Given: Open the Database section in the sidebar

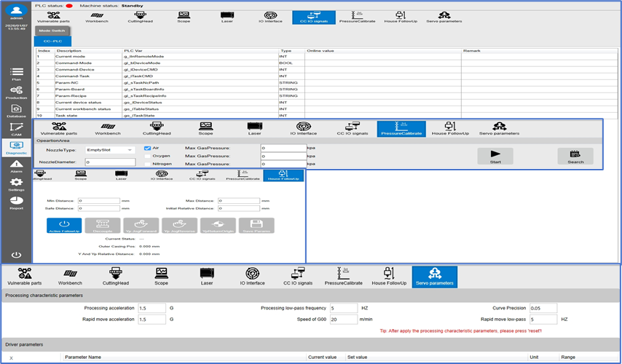Looking at the screenshot, I should 16,111.
